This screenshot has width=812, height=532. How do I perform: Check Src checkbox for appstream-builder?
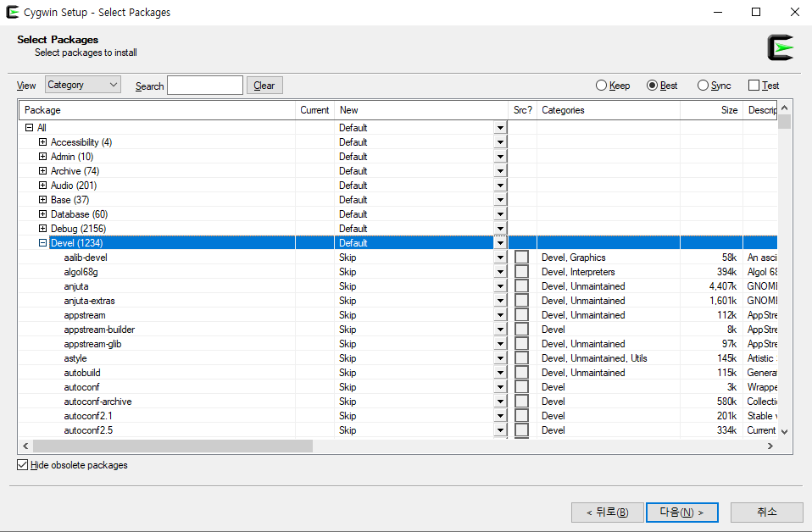tap(522, 330)
